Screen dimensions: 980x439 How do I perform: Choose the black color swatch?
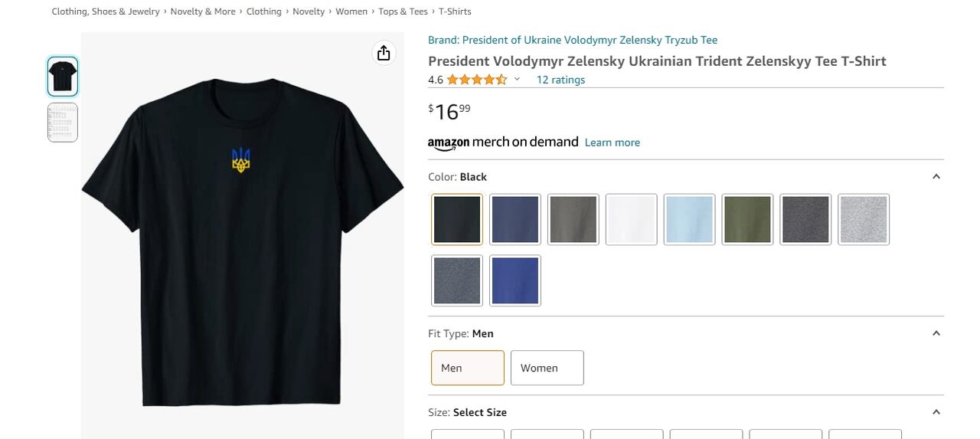[x=457, y=219]
